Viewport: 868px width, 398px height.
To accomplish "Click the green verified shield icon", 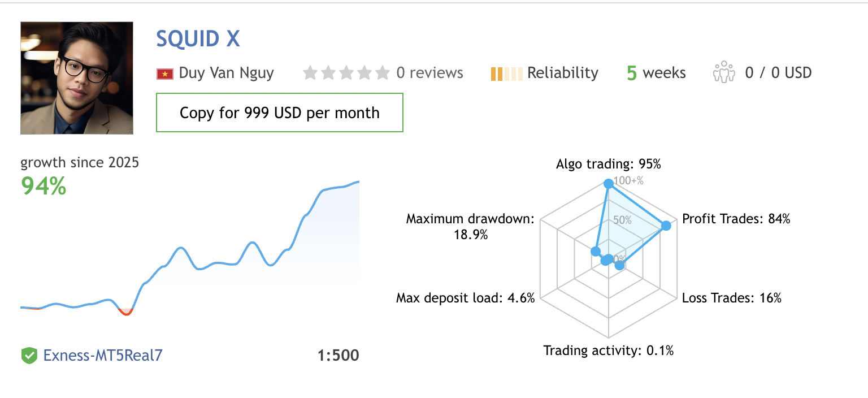I will click(29, 356).
